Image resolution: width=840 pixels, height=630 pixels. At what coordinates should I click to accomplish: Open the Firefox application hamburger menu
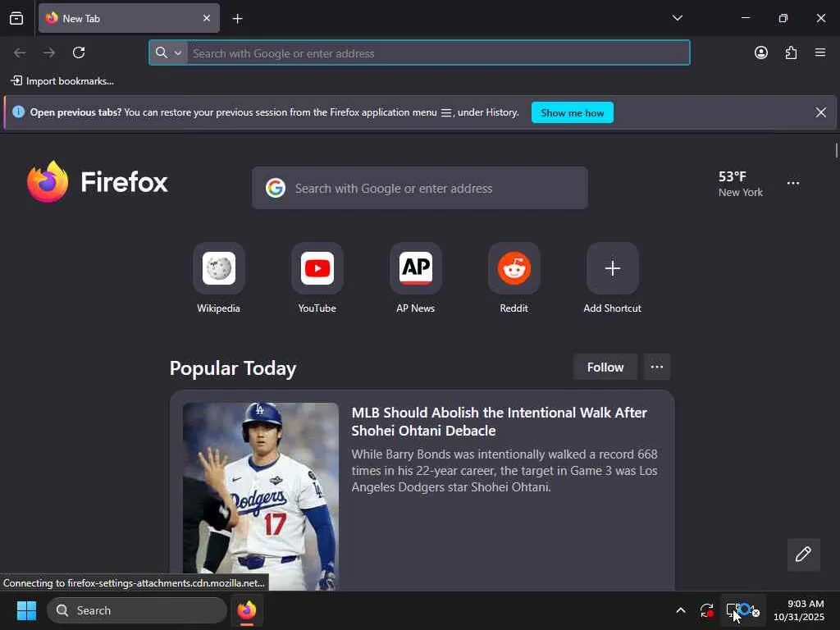(x=820, y=52)
